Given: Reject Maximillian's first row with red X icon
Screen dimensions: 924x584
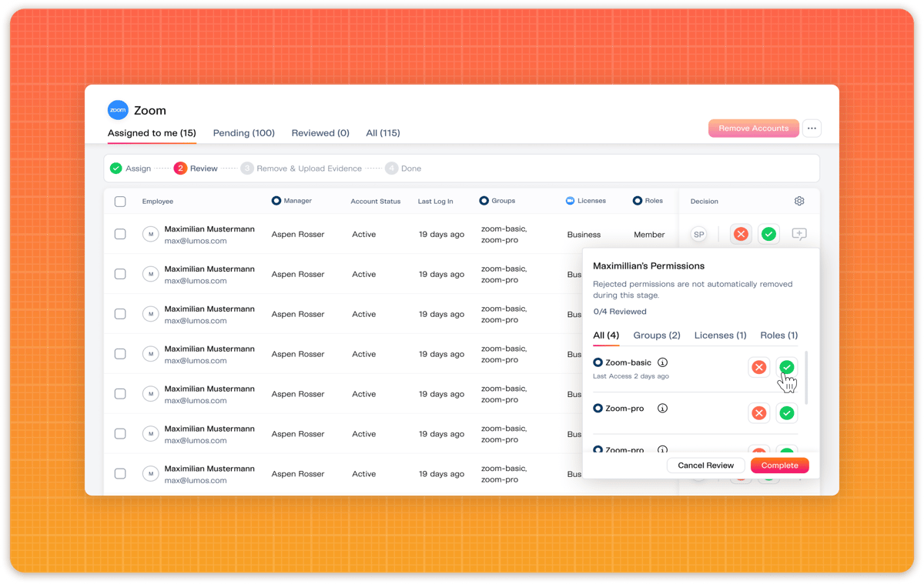Looking at the screenshot, I should (740, 234).
